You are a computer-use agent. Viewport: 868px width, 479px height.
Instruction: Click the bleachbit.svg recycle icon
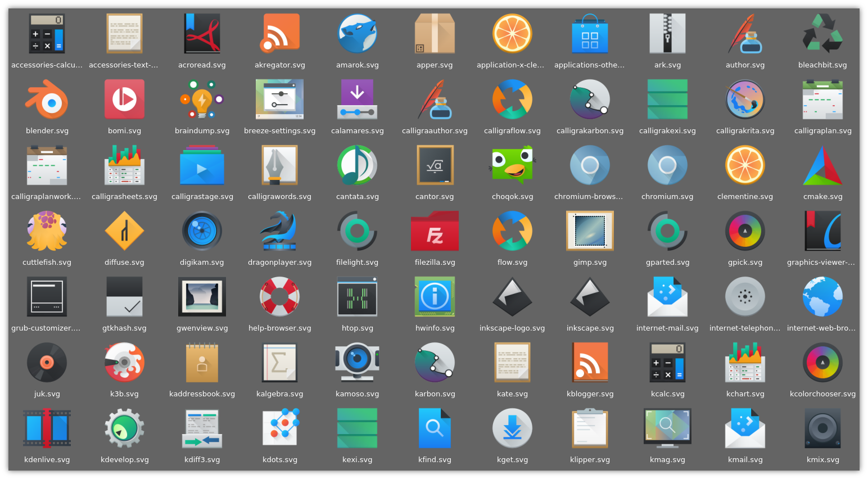point(822,33)
